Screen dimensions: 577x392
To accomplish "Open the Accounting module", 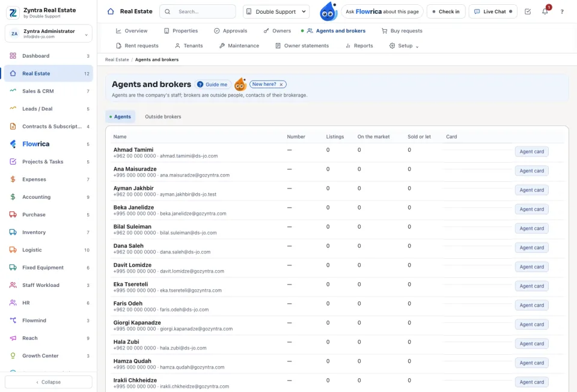I will pos(49,197).
